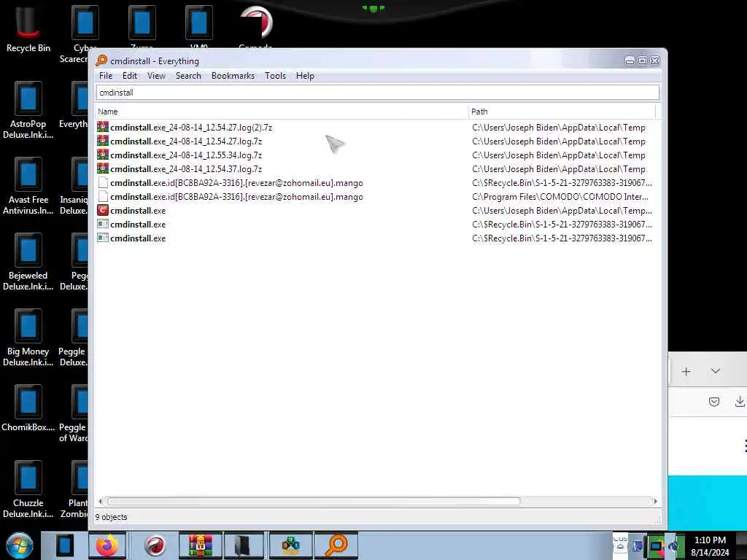This screenshot has width=747, height=560.
Task: Click the scroll right arrow
Action: click(656, 501)
